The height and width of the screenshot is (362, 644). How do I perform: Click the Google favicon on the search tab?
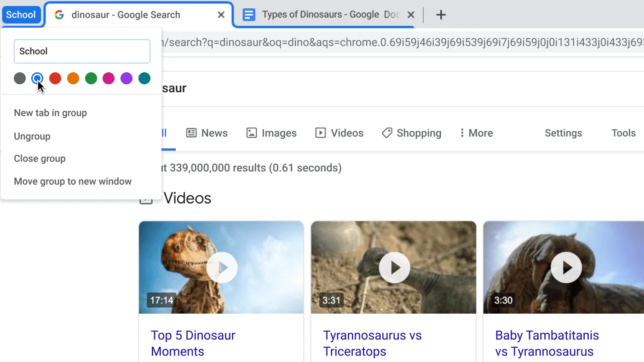[59, 14]
